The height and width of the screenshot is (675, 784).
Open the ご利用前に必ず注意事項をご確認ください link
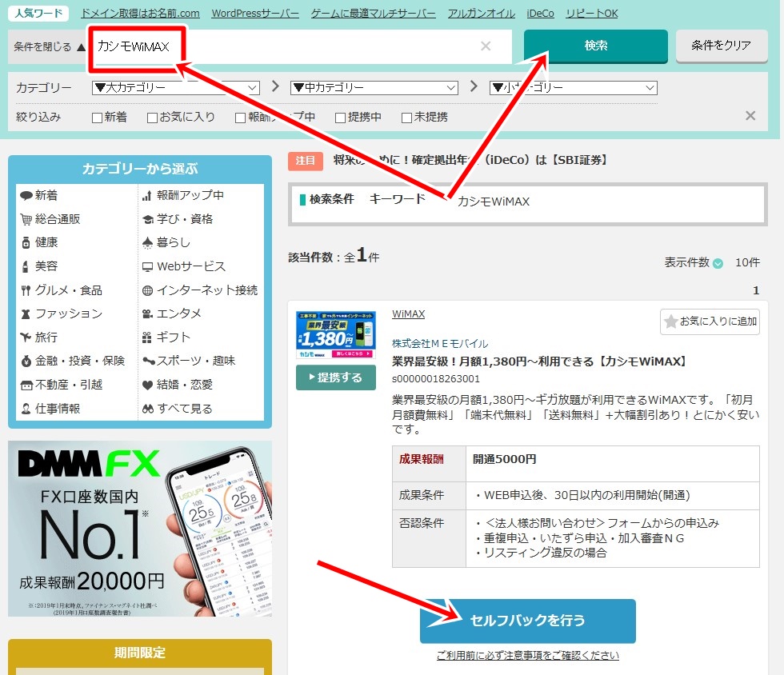pyautogui.click(x=527, y=656)
